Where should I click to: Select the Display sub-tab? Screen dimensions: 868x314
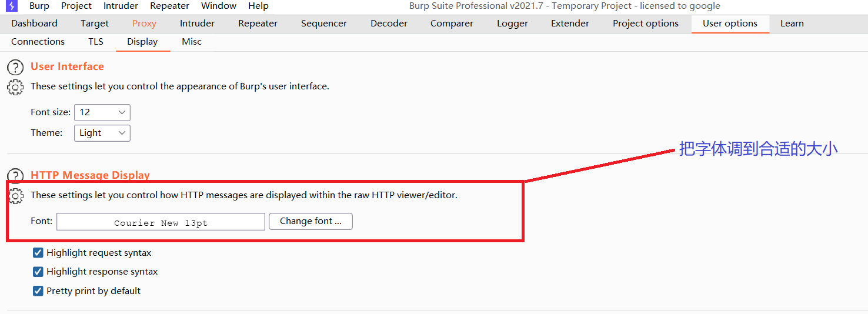coord(142,42)
